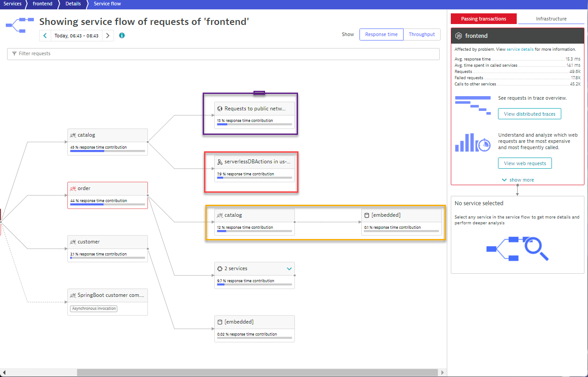The width and height of the screenshot is (588, 377).
Task: Switch view to Throughput
Action: tap(421, 34)
